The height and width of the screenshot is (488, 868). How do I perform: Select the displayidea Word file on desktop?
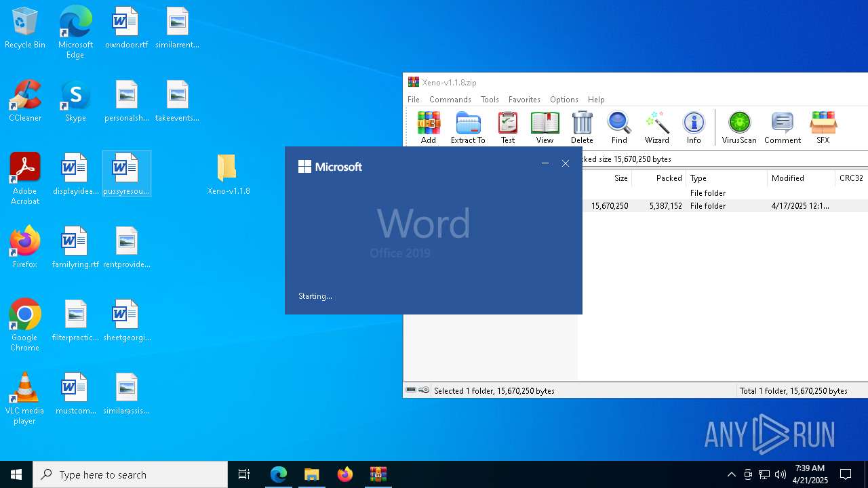click(x=75, y=175)
